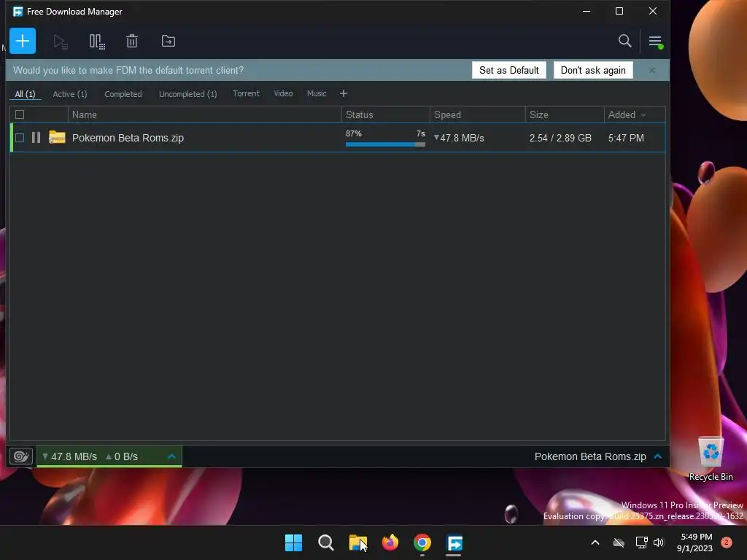The image size is (747, 560).
Task: Sort by the Size column header
Action: pyautogui.click(x=564, y=114)
